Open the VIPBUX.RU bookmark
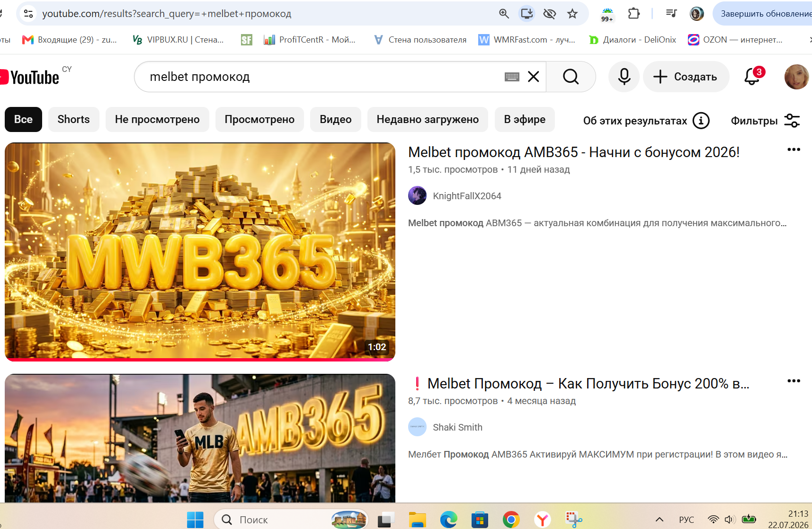812x529 pixels. tap(178, 40)
